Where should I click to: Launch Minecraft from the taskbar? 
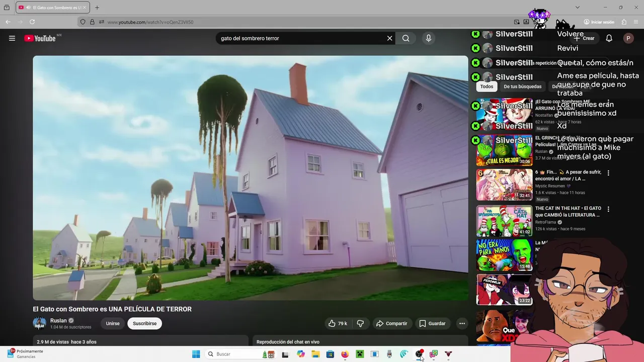coord(360,354)
